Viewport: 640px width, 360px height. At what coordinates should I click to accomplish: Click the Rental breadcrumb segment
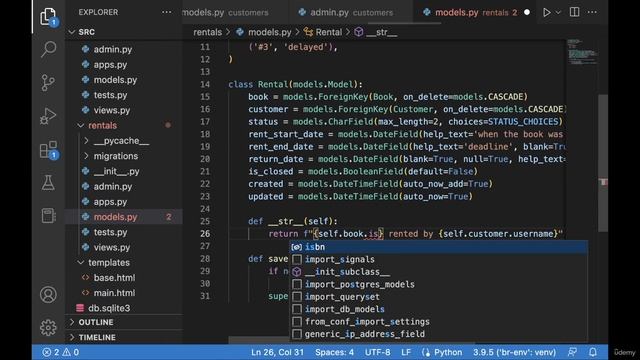pyautogui.click(x=329, y=32)
